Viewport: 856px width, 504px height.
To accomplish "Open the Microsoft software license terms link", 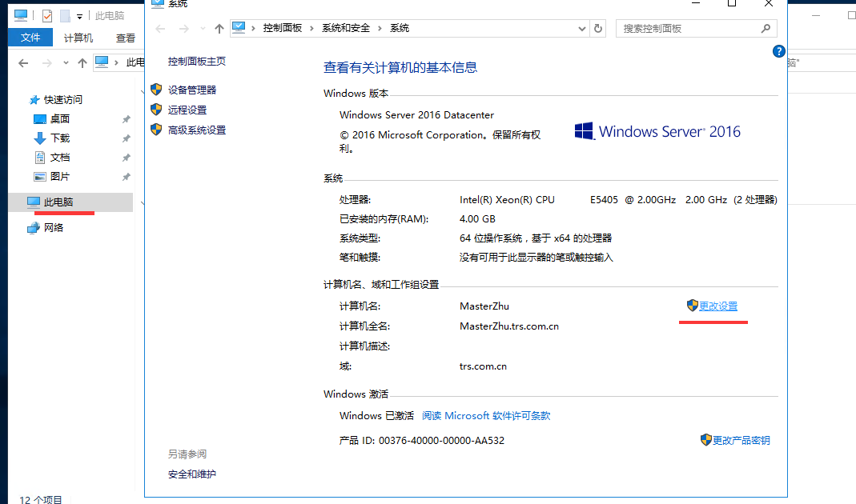I will (x=486, y=416).
